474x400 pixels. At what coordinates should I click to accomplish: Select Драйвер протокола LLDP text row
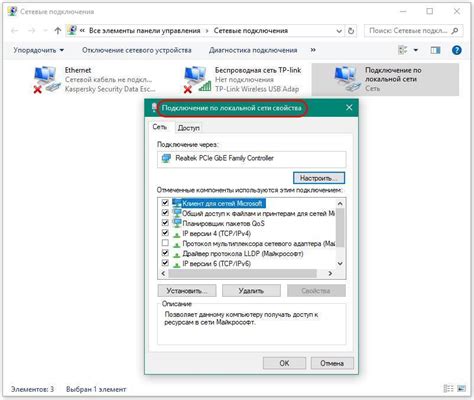pyautogui.click(x=243, y=254)
